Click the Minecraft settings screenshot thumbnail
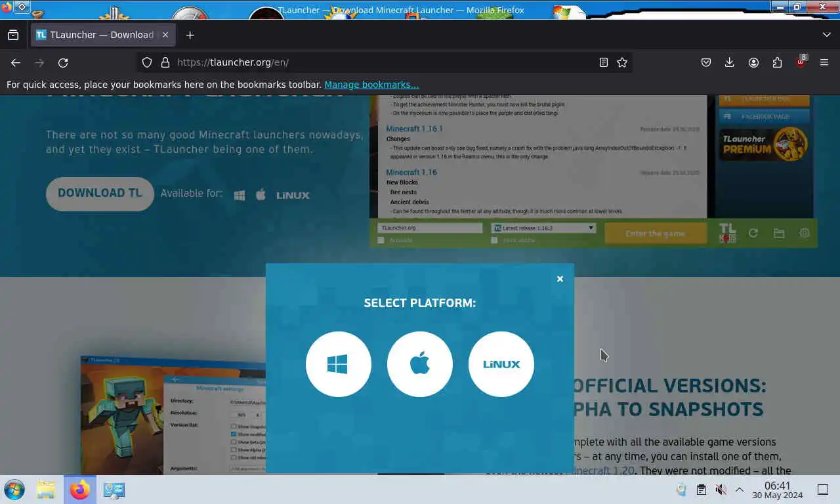The image size is (840, 504). [174, 415]
